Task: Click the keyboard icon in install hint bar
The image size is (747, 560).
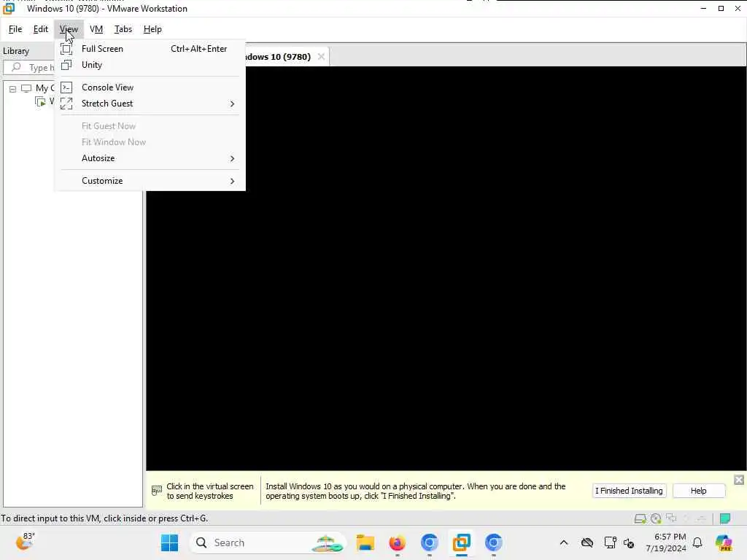Action: [x=156, y=491]
